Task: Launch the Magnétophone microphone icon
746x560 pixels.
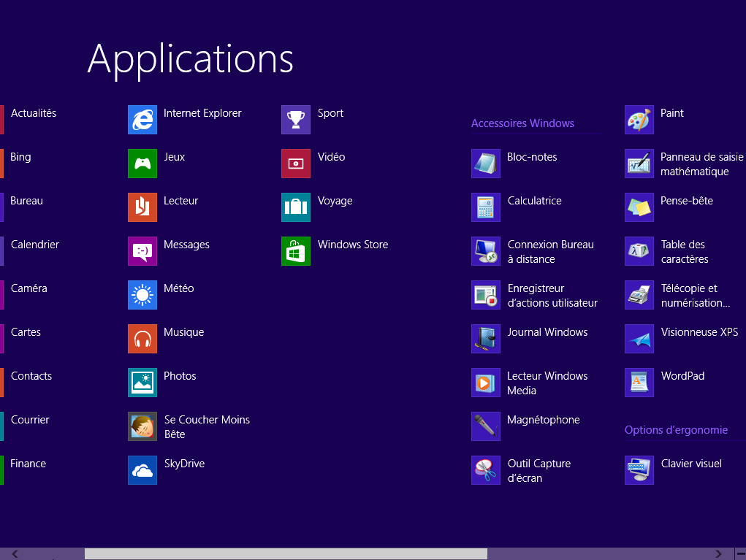Action: 486,426
